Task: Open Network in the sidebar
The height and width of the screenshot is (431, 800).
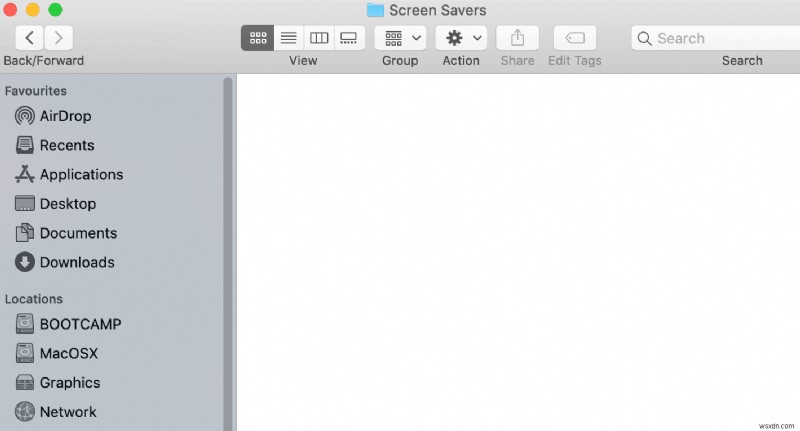Action: (55, 412)
